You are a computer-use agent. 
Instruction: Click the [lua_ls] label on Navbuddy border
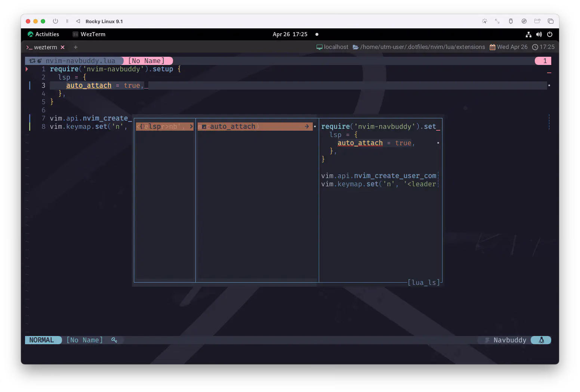click(424, 283)
